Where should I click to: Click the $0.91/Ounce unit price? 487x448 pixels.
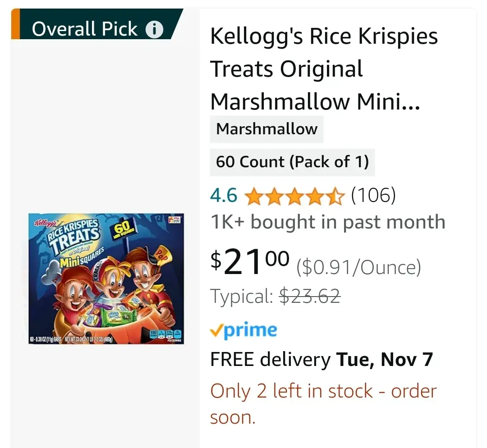(358, 268)
